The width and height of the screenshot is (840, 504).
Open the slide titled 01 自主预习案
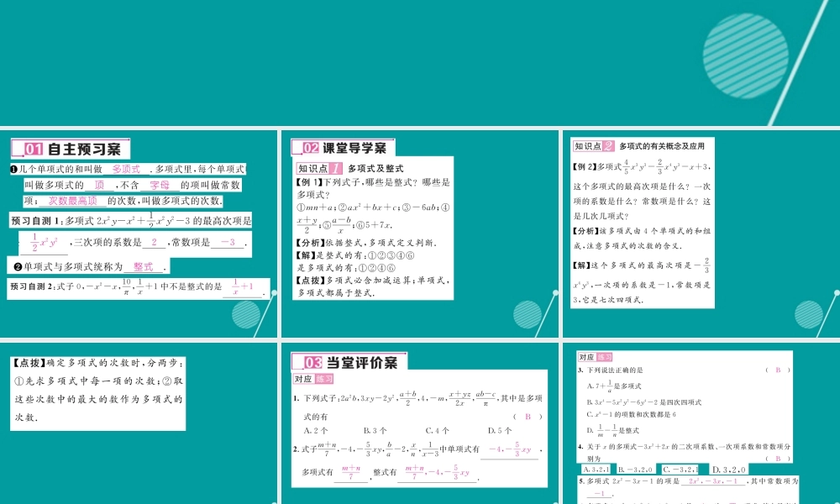[x=139, y=234]
